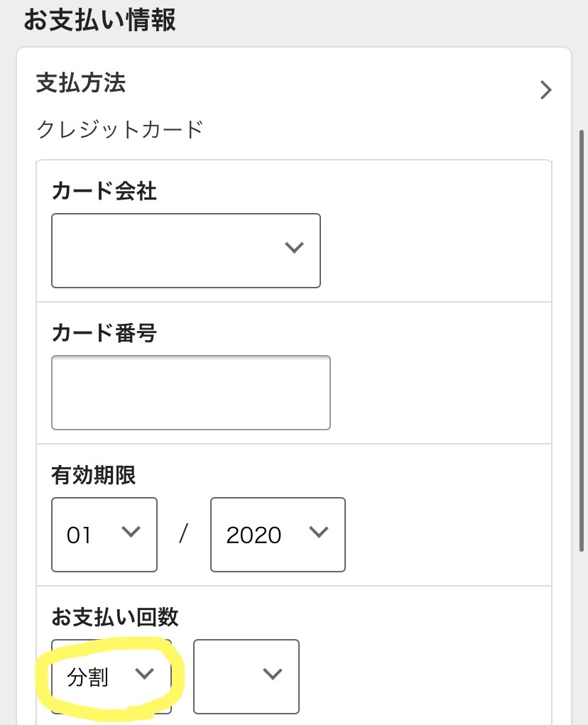Click the 有効期限 field label
This screenshot has height=725, width=588.
click(x=93, y=475)
